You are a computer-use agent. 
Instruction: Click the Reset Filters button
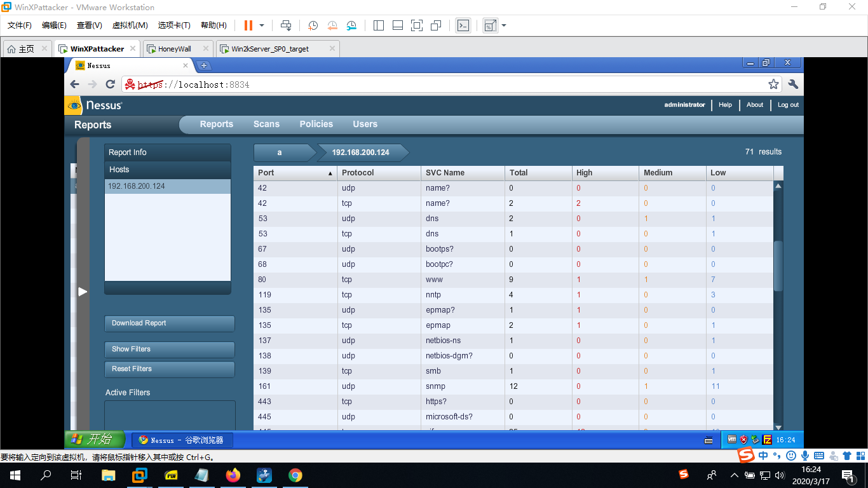(x=169, y=369)
